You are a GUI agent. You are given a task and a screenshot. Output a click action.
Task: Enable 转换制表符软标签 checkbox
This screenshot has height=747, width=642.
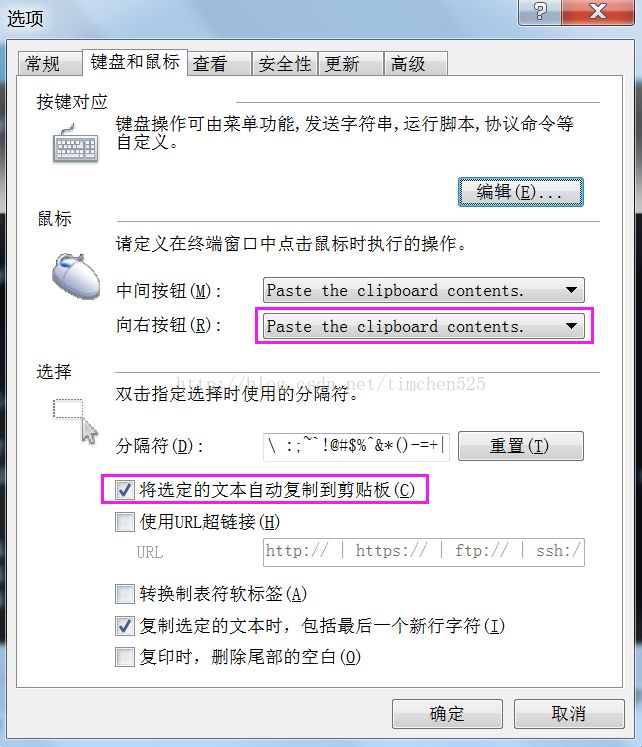pos(125,594)
